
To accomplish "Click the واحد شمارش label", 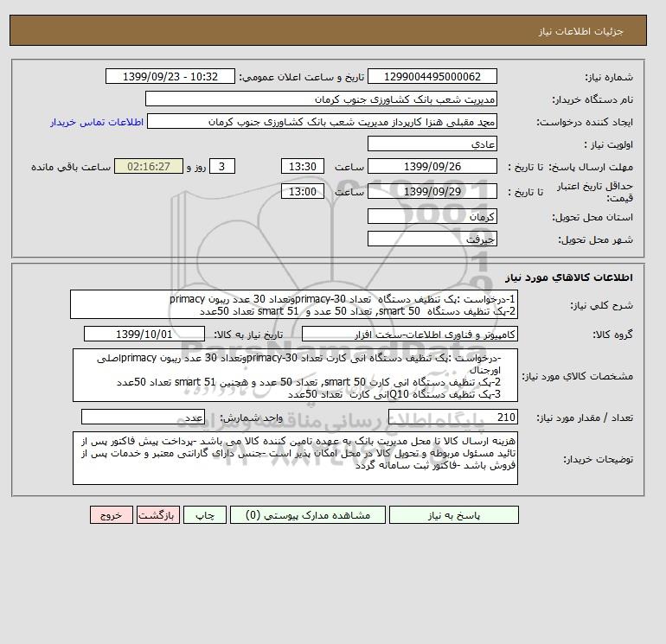I will [x=251, y=418].
